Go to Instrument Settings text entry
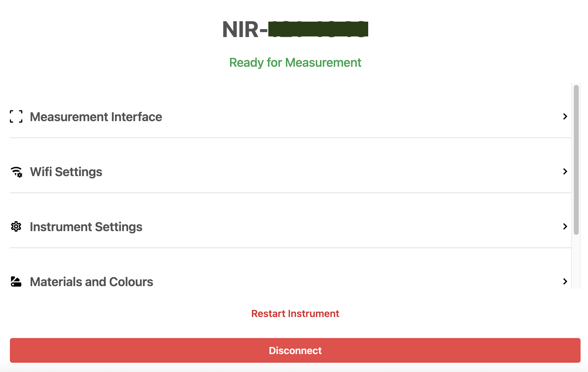 point(86,227)
